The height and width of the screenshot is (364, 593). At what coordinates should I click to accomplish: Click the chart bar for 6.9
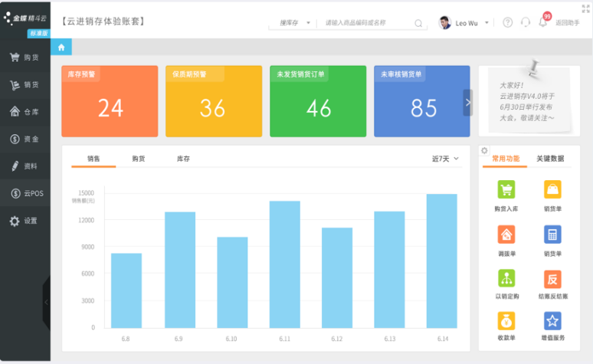point(180,270)
